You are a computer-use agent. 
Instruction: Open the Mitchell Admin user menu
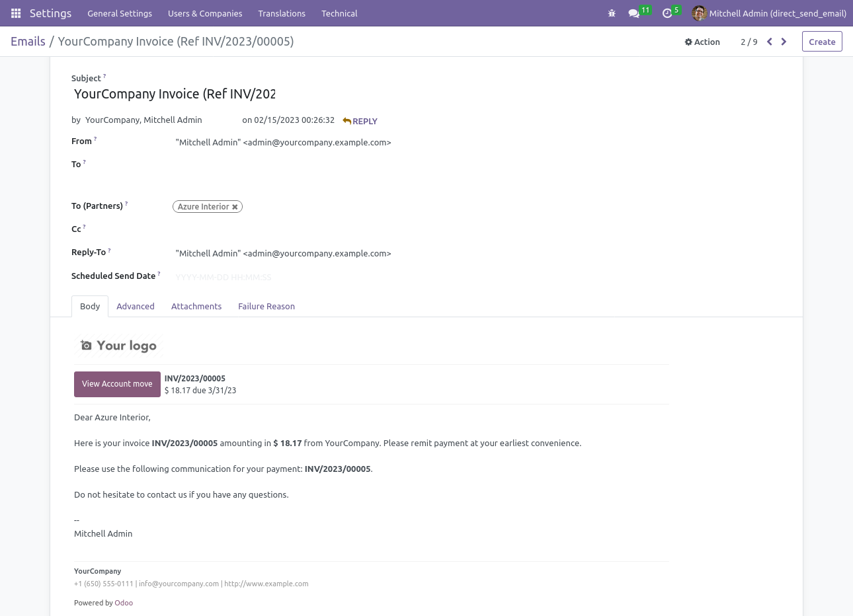(x=769, y=13)
